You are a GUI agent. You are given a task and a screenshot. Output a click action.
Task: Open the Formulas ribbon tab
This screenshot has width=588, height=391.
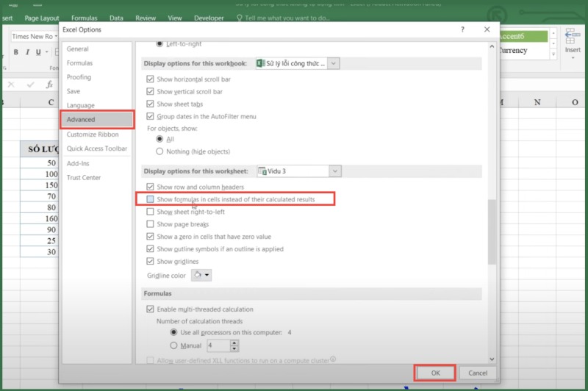tap(84, 18)
